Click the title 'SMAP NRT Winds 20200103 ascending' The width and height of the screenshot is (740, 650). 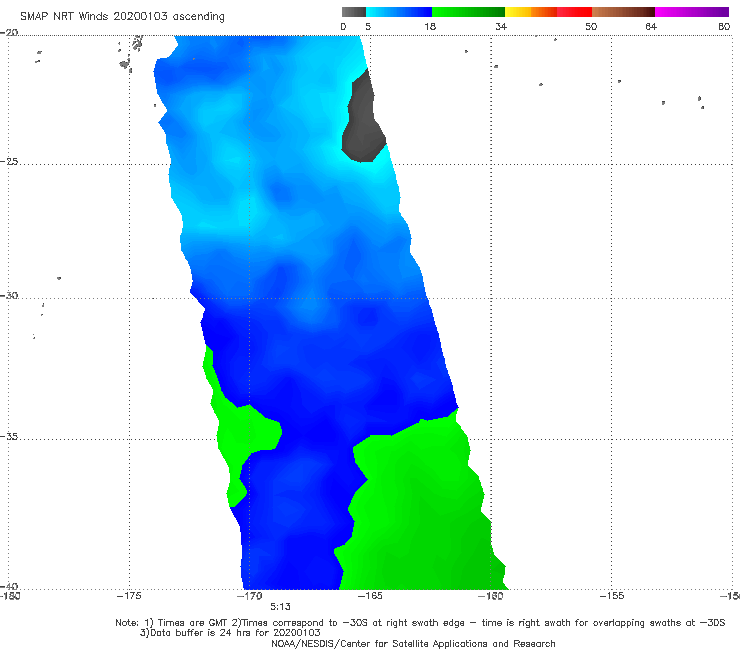tap(122, 16)
